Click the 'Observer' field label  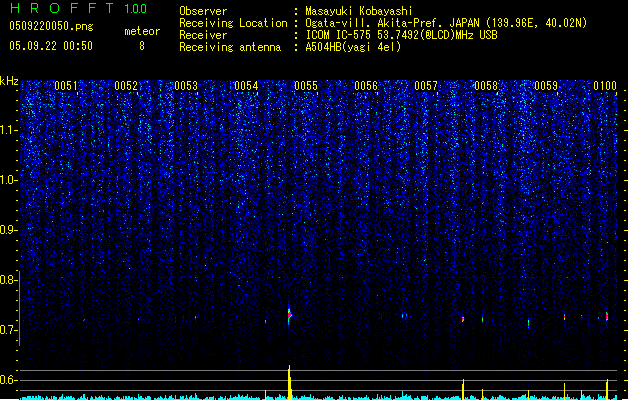point(203,11)
